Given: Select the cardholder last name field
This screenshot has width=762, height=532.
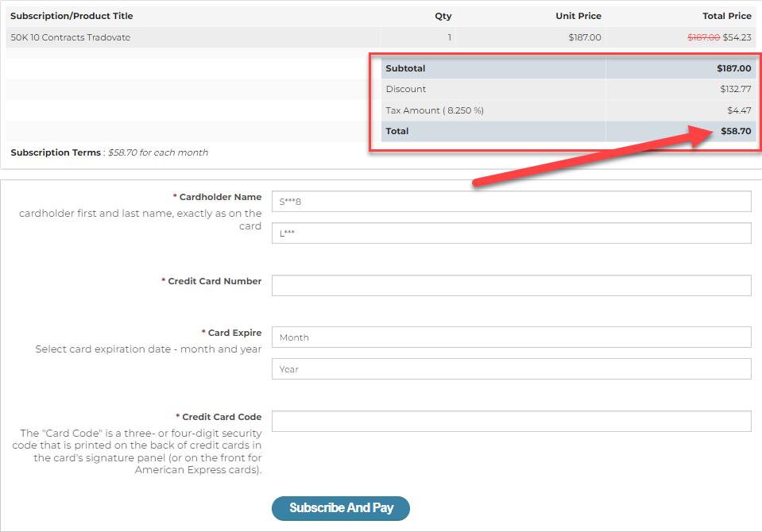Looking at the screenshot, I should click(511, 233).
